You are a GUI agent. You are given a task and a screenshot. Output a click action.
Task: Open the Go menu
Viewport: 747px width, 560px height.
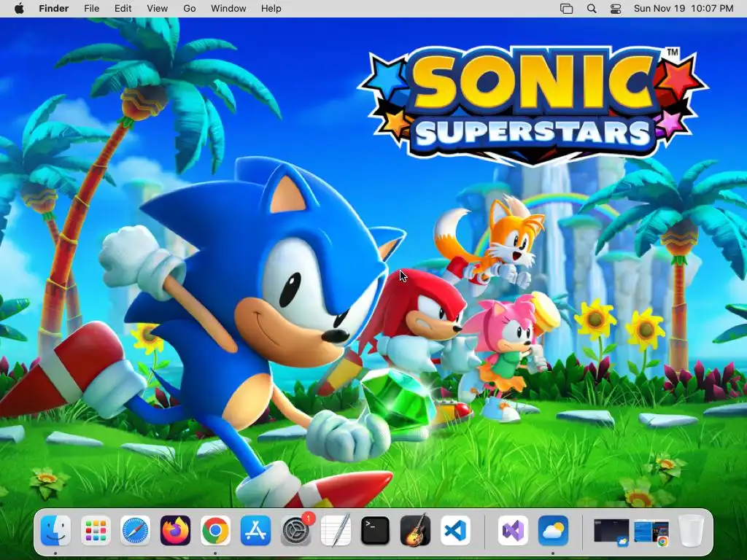[x=190, y=9]
